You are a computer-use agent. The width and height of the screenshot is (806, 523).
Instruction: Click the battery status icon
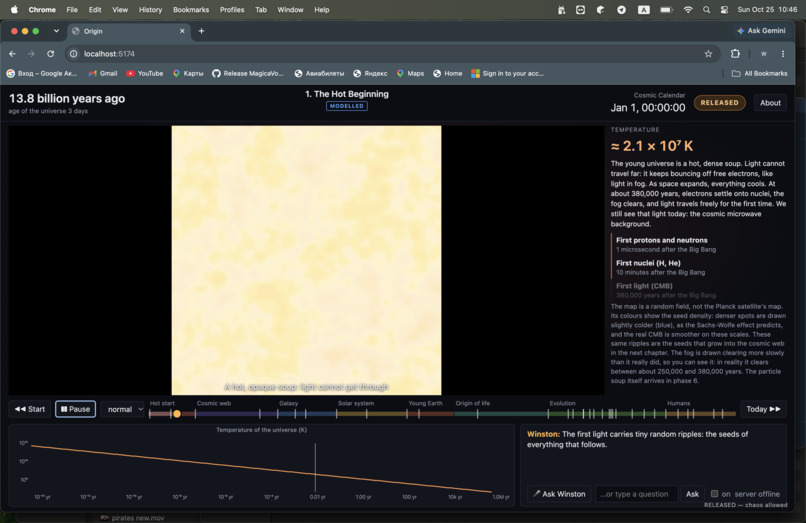pyautogui.click(x=666, y=10)
